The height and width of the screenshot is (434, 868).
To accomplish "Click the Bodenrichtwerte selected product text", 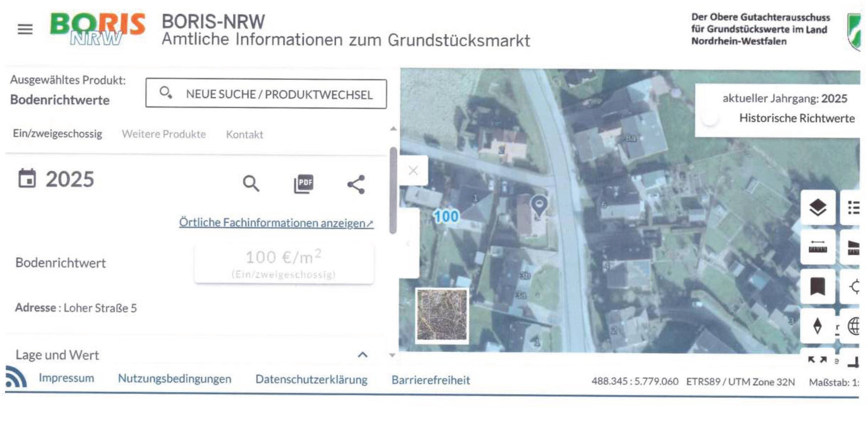I will pyautogui.click(x=60, y=100).
